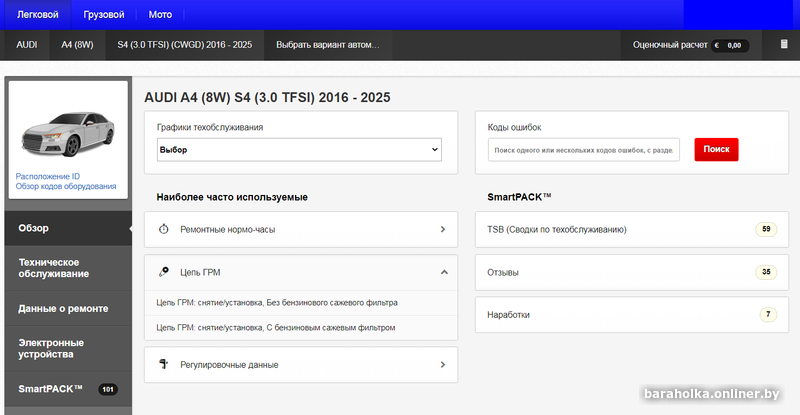The width and height of the screenshot is (800, 415).
Task: Open the Расположение ID link
Action: coord(47,176)
